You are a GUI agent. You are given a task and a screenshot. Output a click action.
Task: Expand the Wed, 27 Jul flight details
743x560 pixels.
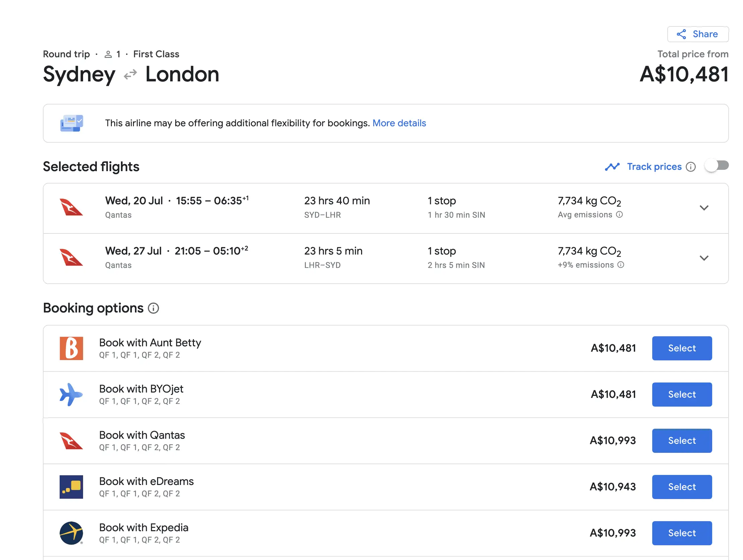[x=704, y=258]
